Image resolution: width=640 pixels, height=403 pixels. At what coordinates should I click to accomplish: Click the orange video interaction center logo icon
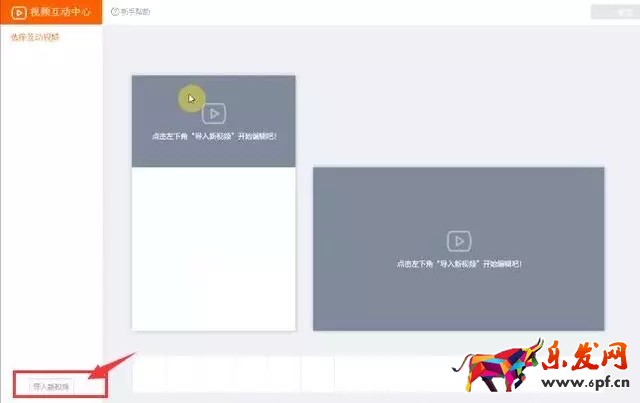tap(17, 12)
